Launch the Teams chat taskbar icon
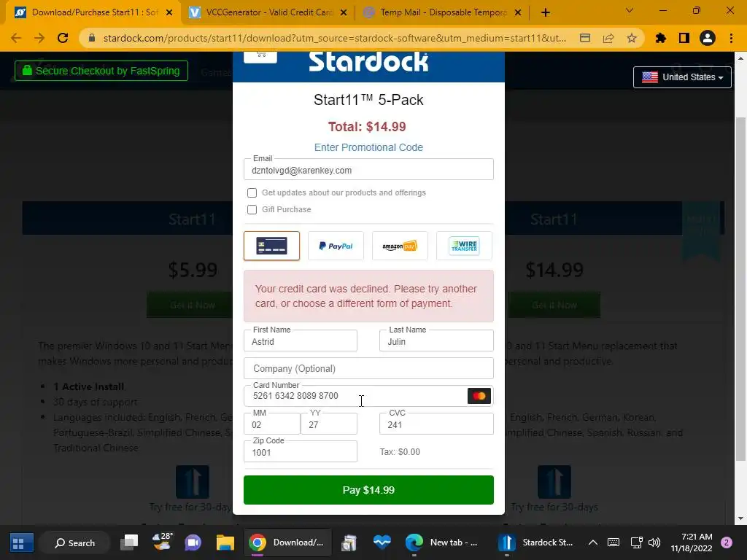747x560 pixels. pos(193,542)
